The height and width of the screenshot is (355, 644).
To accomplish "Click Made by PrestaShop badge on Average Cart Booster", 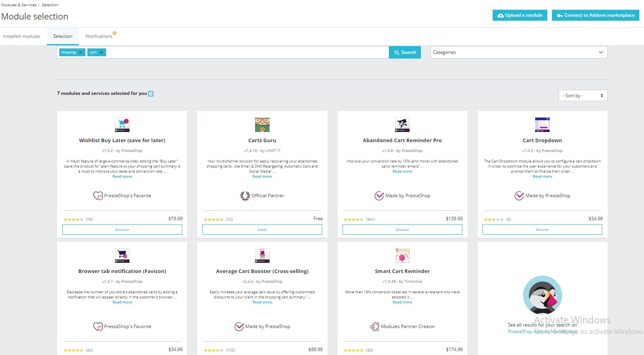I will coord(262,326).
